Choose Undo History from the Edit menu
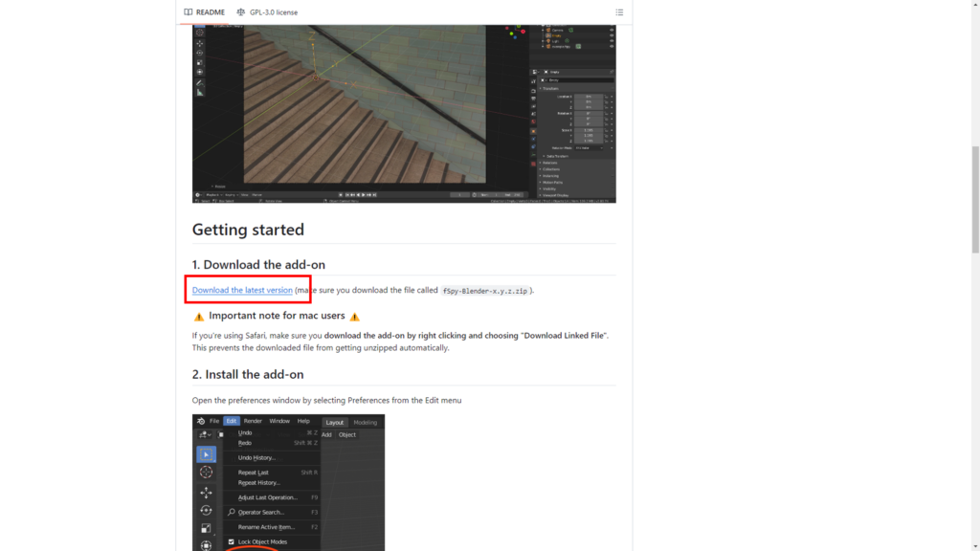Screen dimensions: 980x551 (256, 457)
